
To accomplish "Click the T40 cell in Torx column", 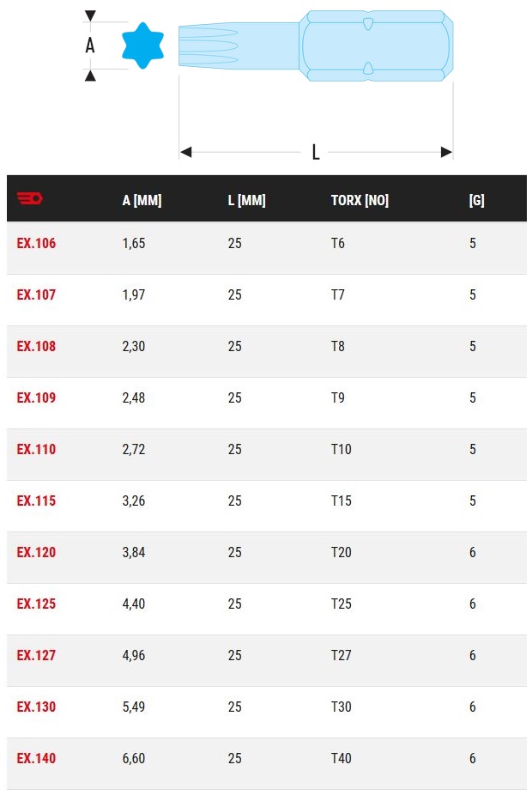I will (342, 759).
